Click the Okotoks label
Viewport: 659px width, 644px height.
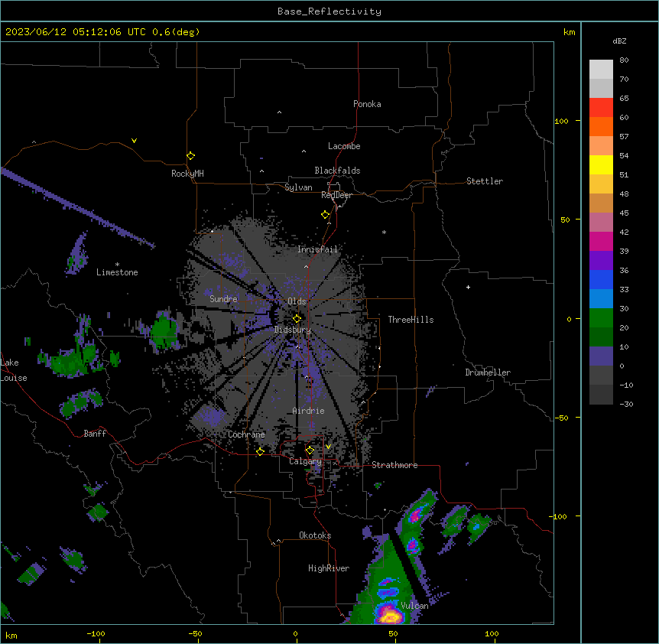click(x=315, y=535)
